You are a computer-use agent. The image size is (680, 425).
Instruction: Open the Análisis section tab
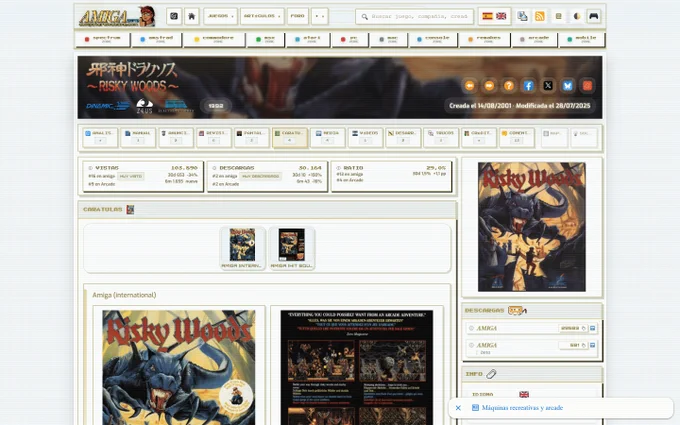[100, 137]
